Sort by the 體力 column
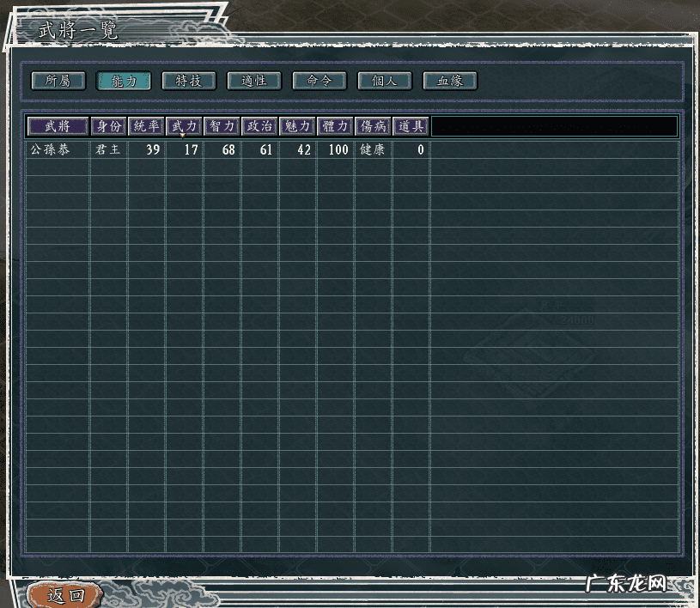This screenshot has width=700, height=608. [335, 126]
